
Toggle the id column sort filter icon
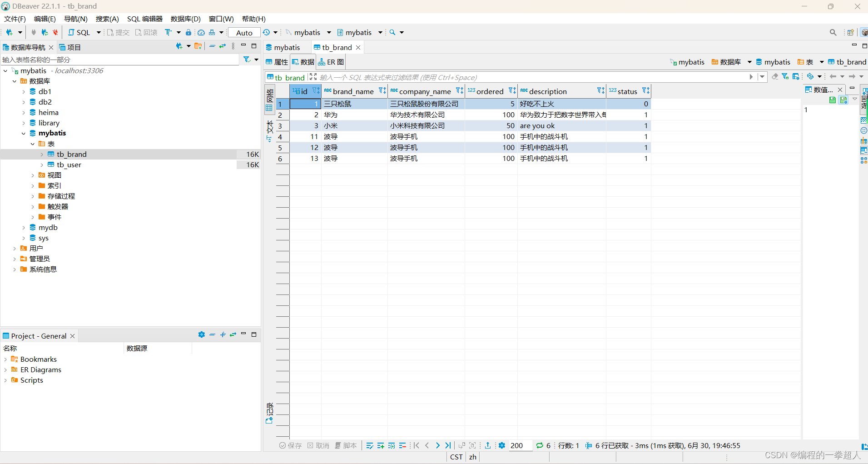pos(316,91)
